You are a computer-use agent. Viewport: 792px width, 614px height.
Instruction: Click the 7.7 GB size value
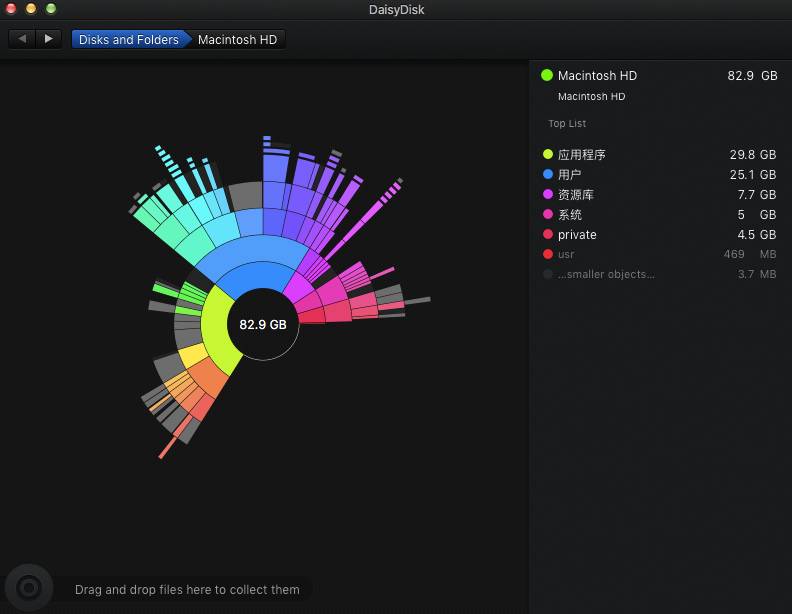(756, 194)
